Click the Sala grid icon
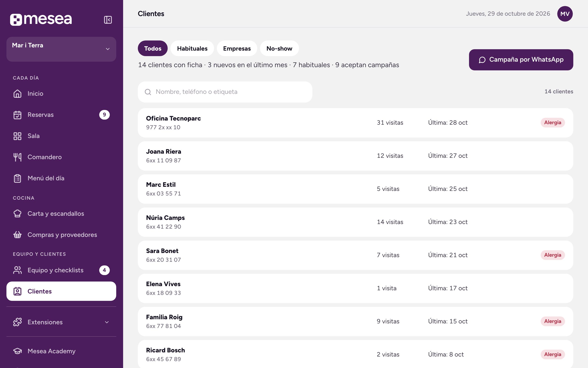This screenshot has height=368, width=588. point(17,136)
